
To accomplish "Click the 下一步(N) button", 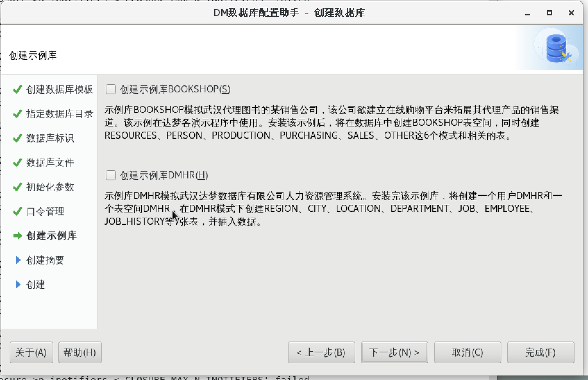I will [x=394, y=352].
